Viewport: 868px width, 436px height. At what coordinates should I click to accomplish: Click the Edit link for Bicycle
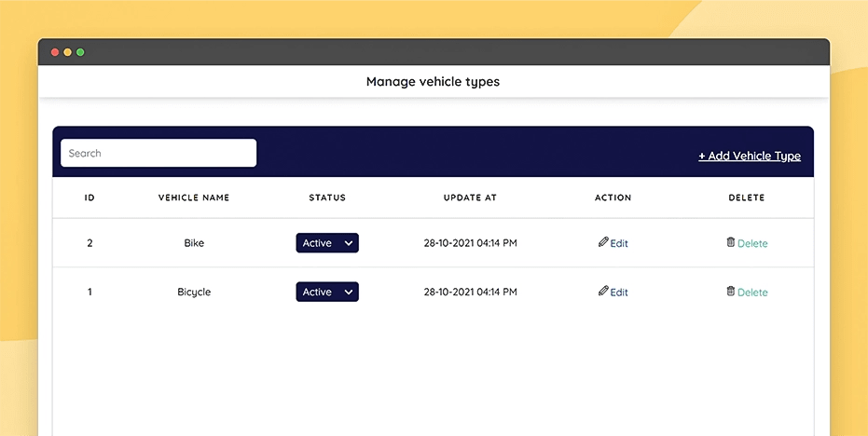click(x=619, y=293)
